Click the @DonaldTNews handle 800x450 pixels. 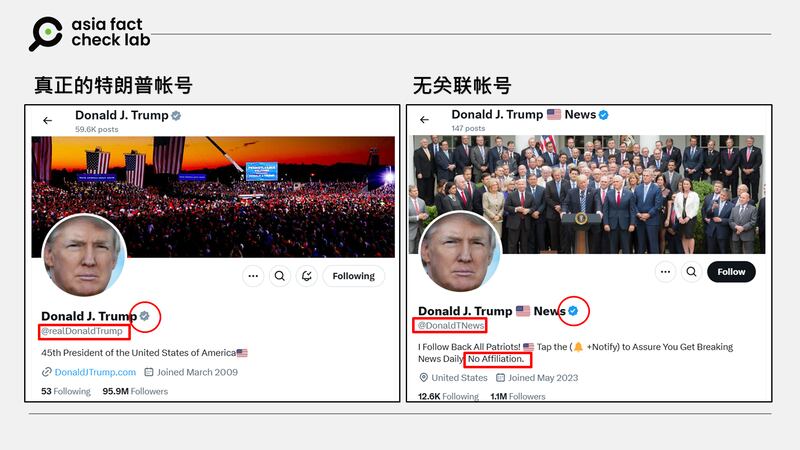click(x=451, y=325)
